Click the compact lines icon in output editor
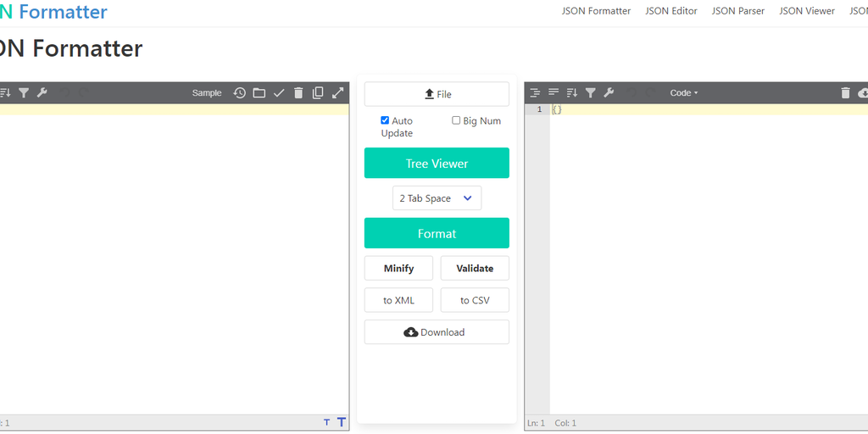 click(x=554, y=93)
